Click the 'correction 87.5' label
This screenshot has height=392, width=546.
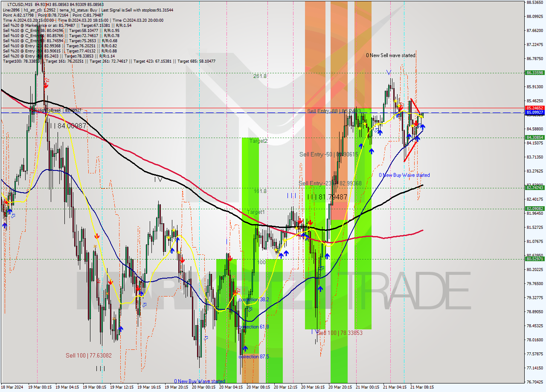tap(254, 357)
